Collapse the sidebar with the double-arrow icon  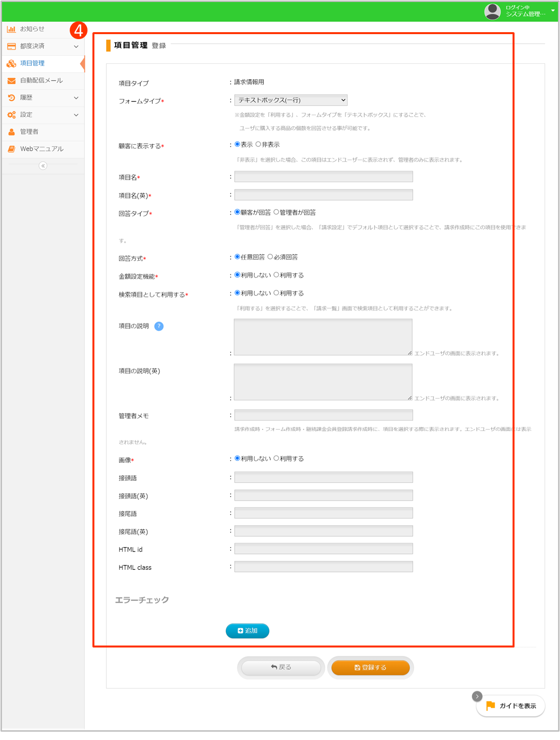pos(43,166)
